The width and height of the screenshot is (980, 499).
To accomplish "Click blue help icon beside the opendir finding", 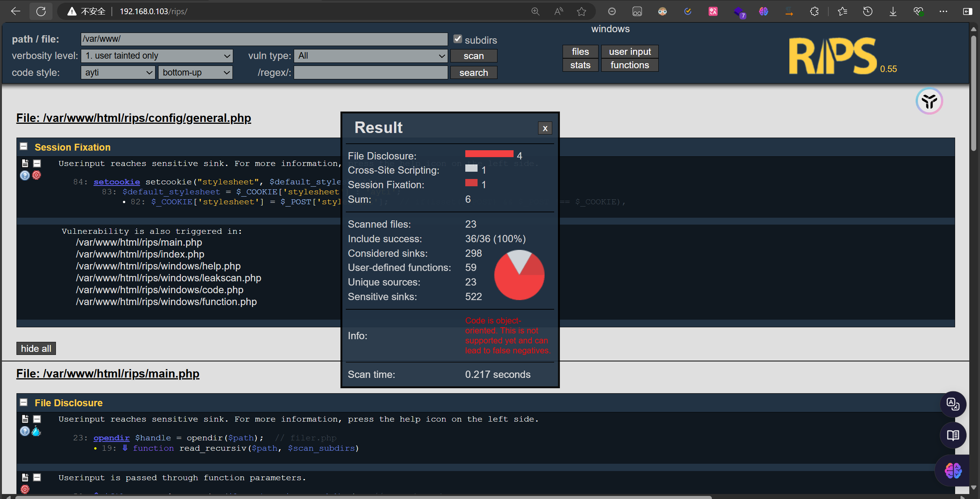I will pos(25,431).
